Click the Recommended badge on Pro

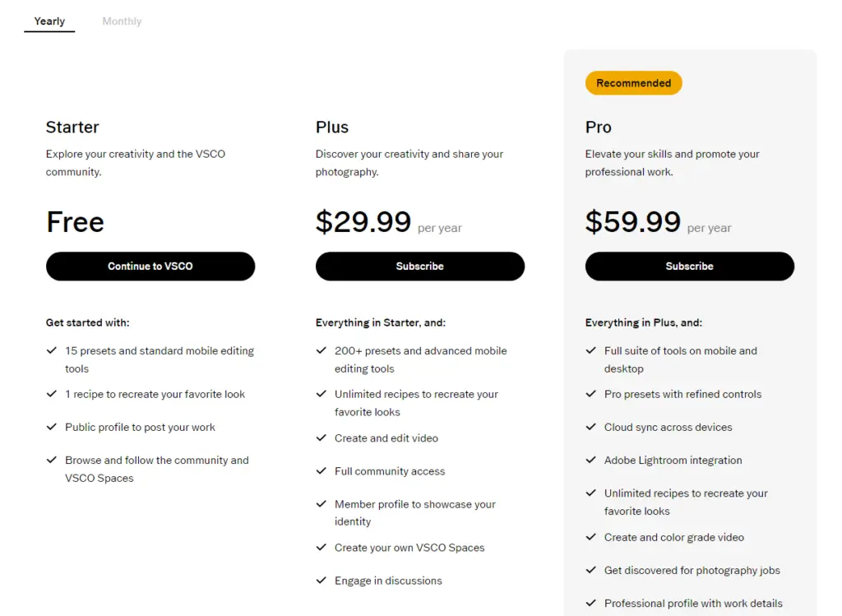633,83
